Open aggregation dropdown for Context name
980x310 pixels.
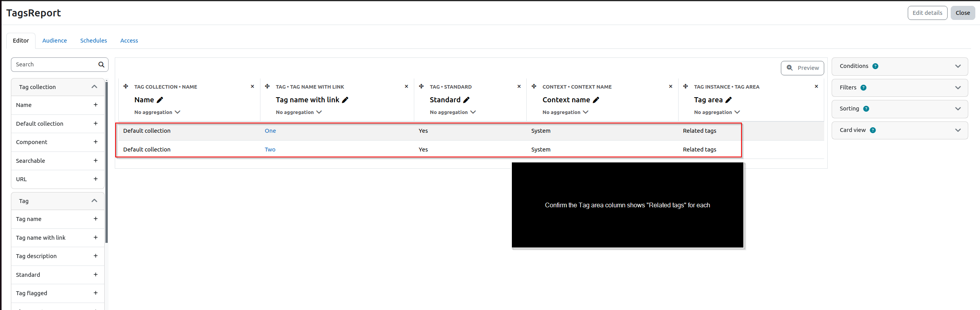565,112
